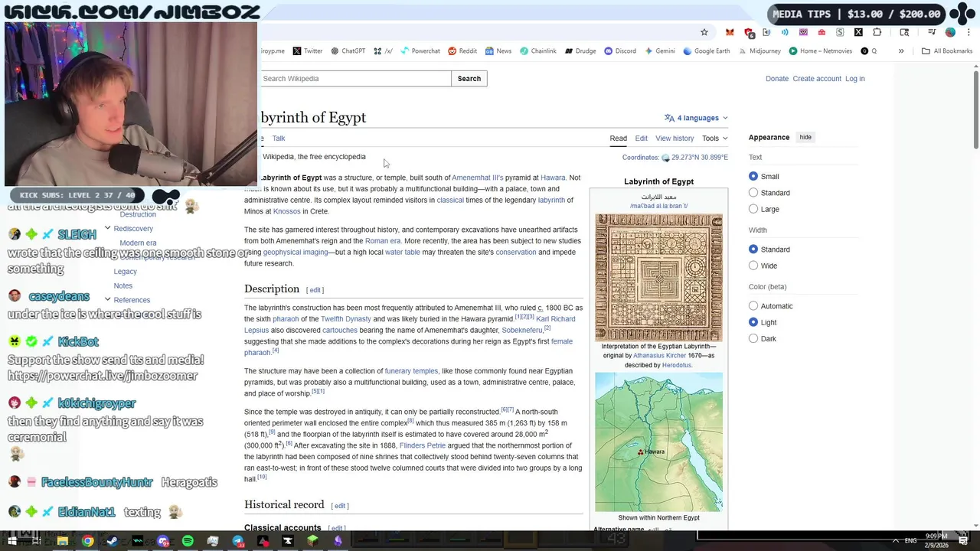Select Light color mode
980x551 pixels.
tap(753, 322)
